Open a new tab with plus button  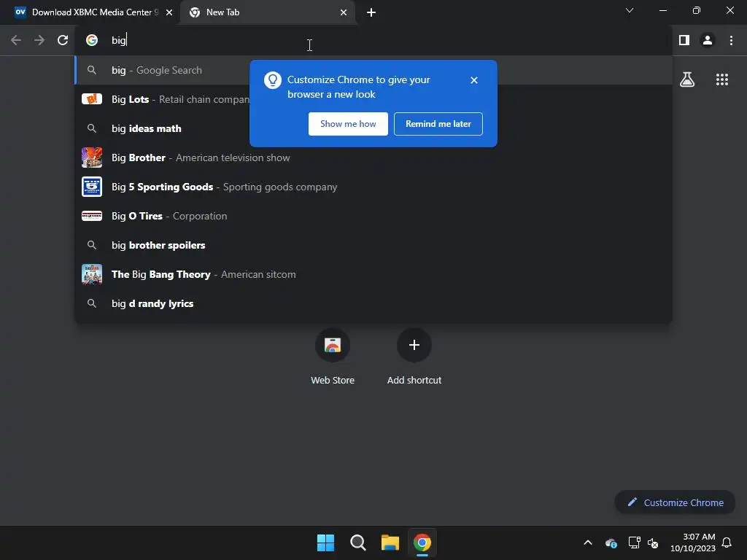[x=371, y=12]
